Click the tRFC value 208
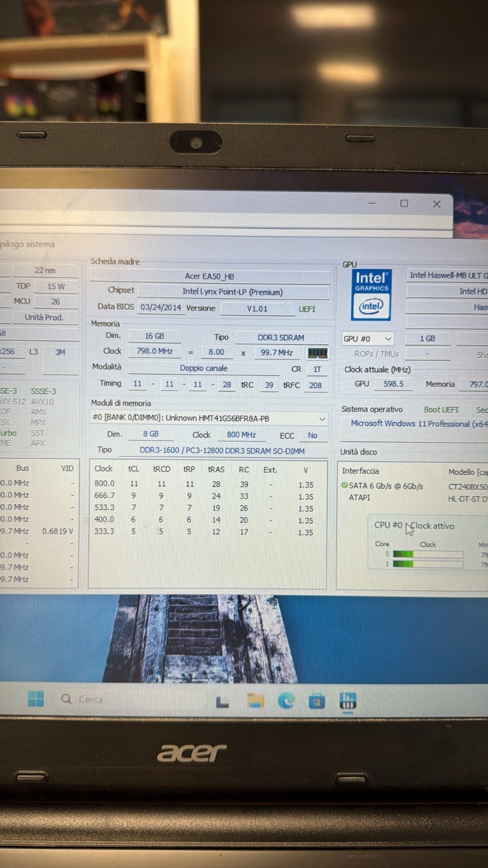The height and width of the screenshot is (868, 488). click(316, 385)
